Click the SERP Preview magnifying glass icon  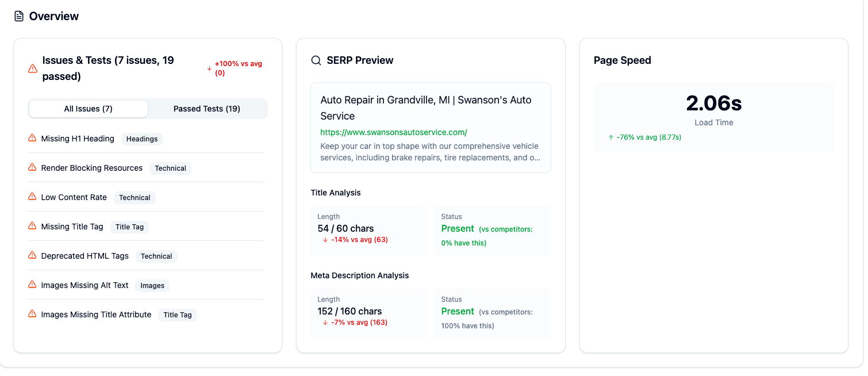[x=316, y=60]
